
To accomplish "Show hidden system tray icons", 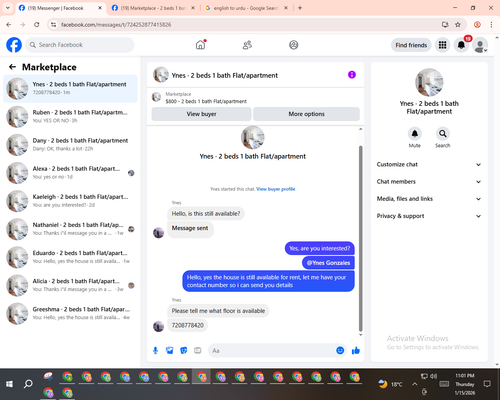I will (x=414, y=384).
